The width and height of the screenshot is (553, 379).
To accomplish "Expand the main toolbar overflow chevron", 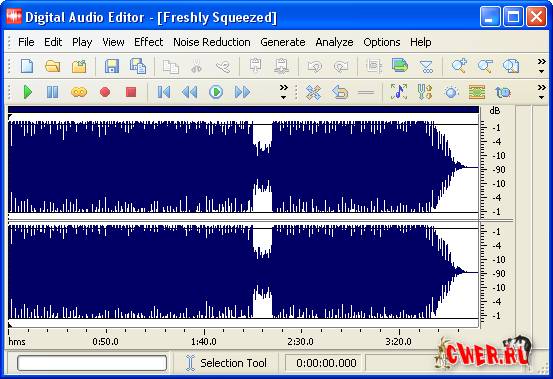I will tap(541, 66).
